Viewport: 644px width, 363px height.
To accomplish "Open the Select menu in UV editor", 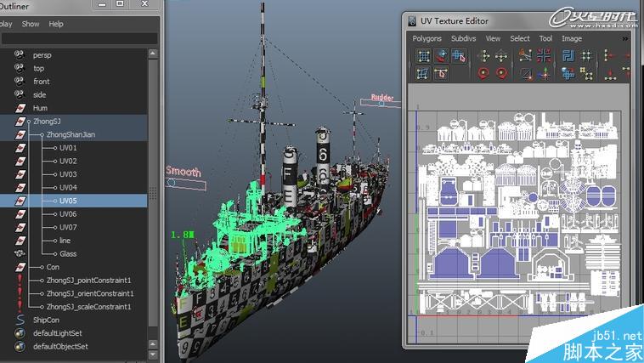I will click(520, 38).
